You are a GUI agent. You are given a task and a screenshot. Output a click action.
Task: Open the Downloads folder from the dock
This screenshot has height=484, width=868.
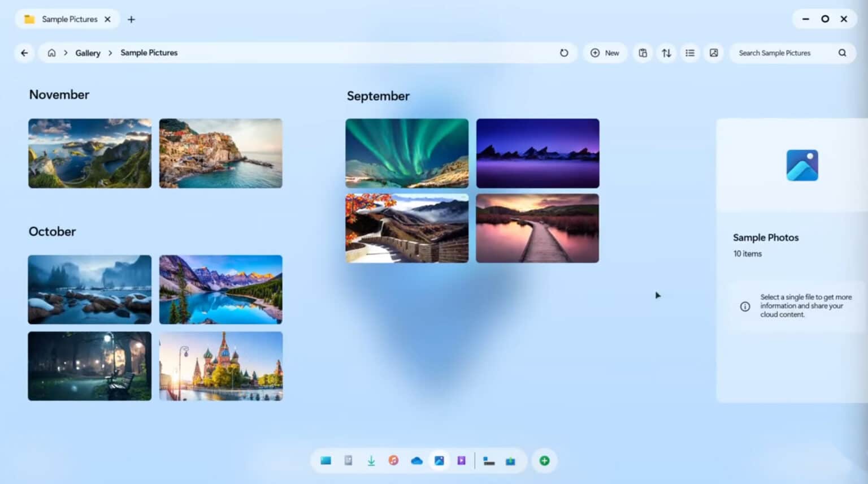pos(371,461)
